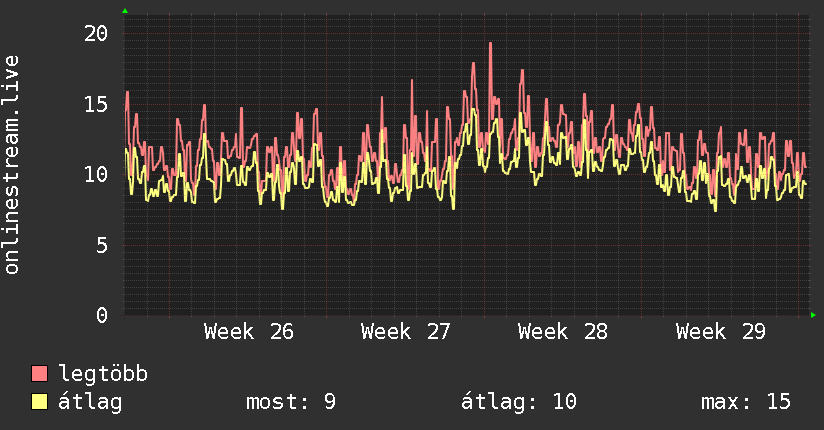The width and height of the screenshot is (824, 430).
Task: Click the 0 value on y-axis
Action: [x=102, y=315]
